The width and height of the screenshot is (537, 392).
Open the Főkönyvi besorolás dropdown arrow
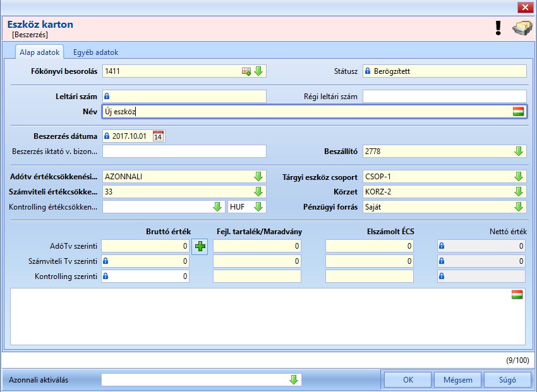tap(258, 71)
